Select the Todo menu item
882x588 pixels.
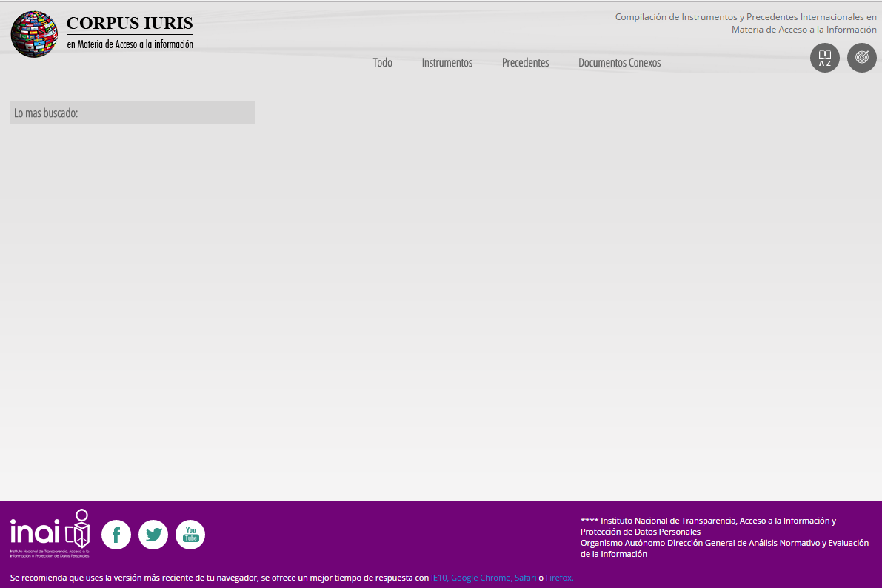tap(382, 63)
